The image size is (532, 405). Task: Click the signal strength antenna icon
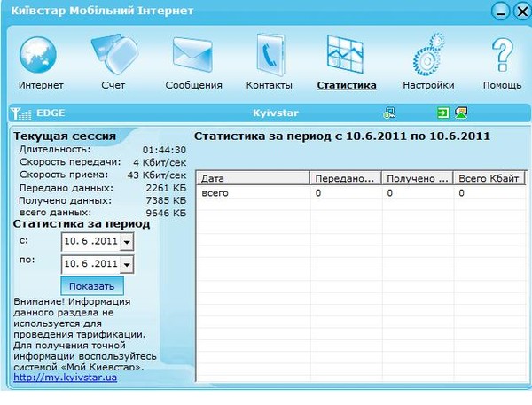(20, 113)
